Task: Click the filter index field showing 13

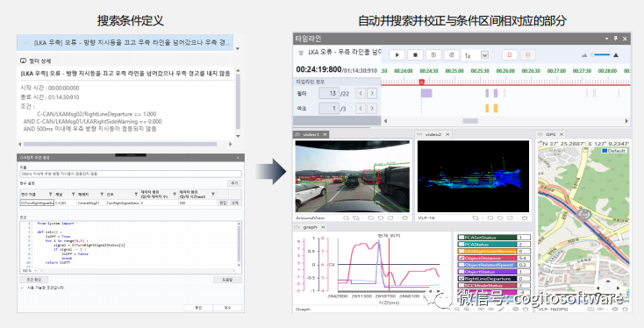Action: click(x=328, y=94)
